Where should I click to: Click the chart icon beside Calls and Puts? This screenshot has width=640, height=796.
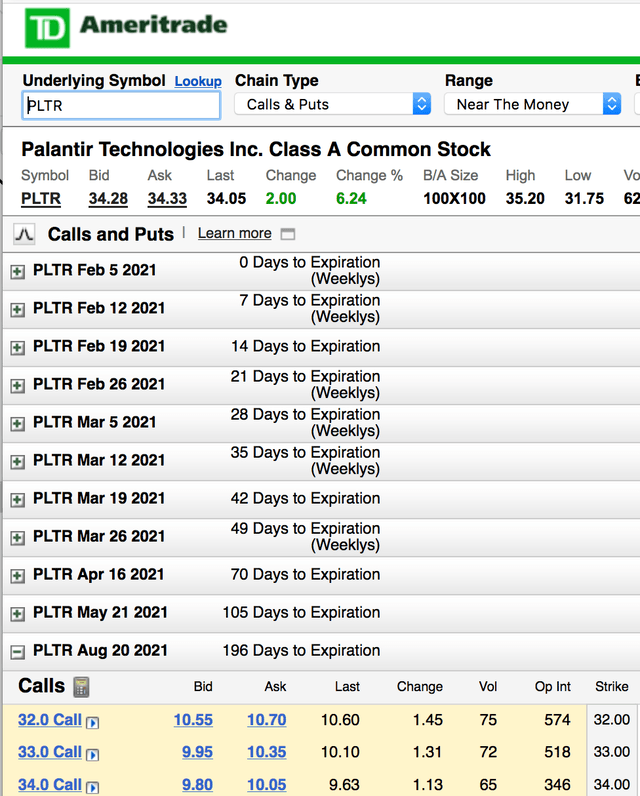tap(24, 234)
